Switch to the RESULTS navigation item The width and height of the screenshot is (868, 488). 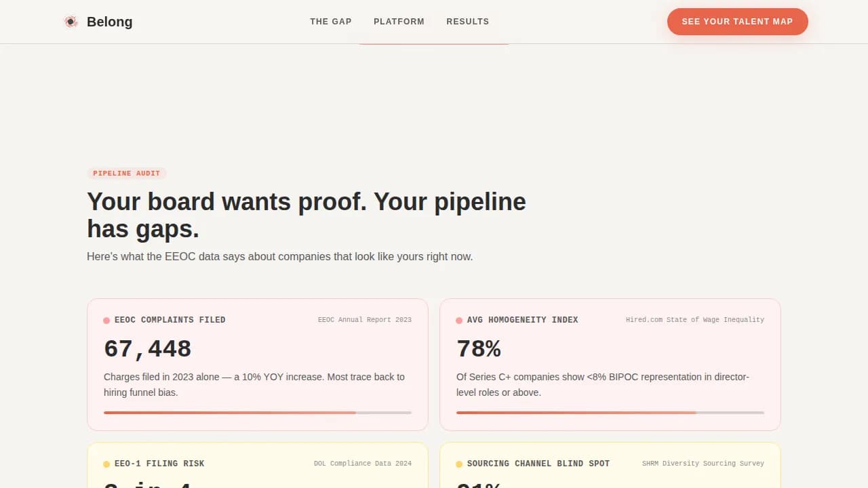tap(467, 21)
